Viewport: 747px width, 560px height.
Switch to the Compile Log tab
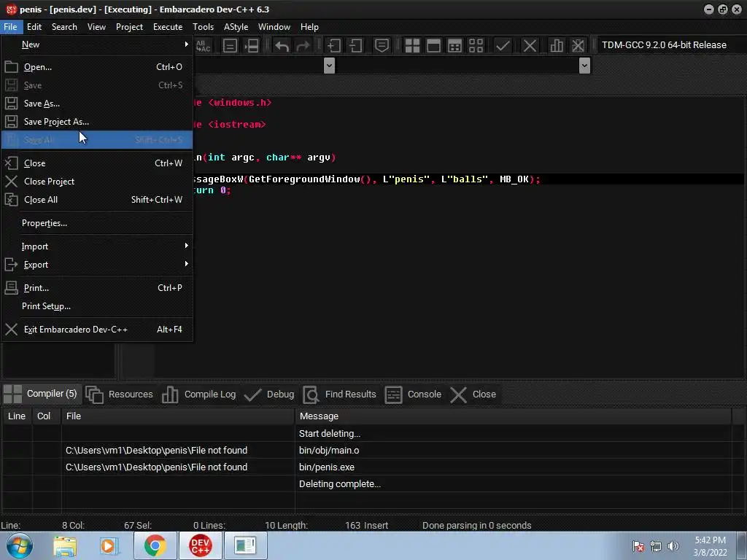click(x=199, y=394)
